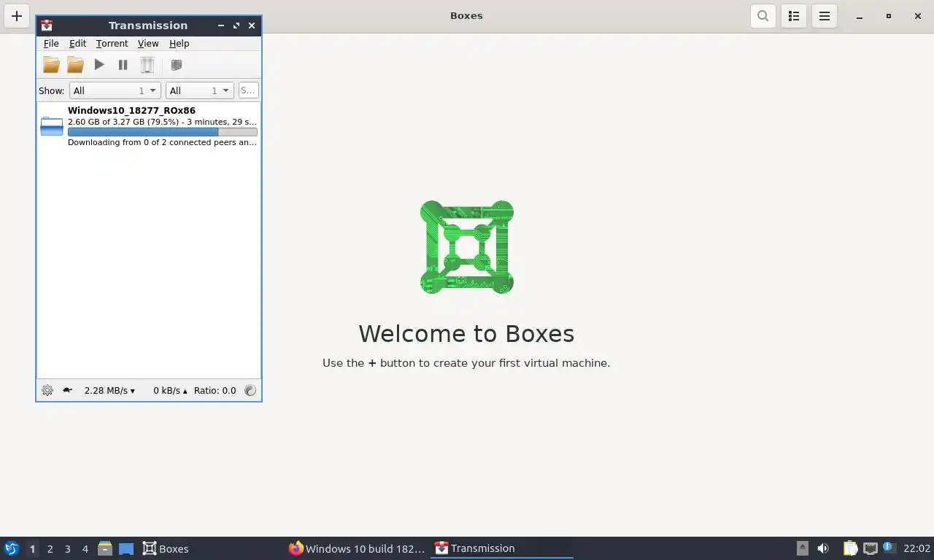Click the torrent download progress bar
934x560 pixels.
(x=162, y=132)
